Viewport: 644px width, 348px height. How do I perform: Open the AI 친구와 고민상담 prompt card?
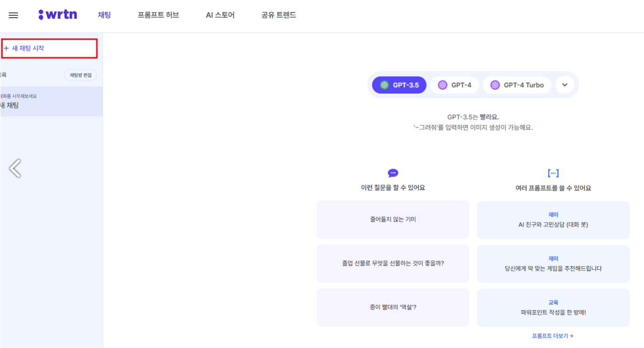(x=553, y=220)
